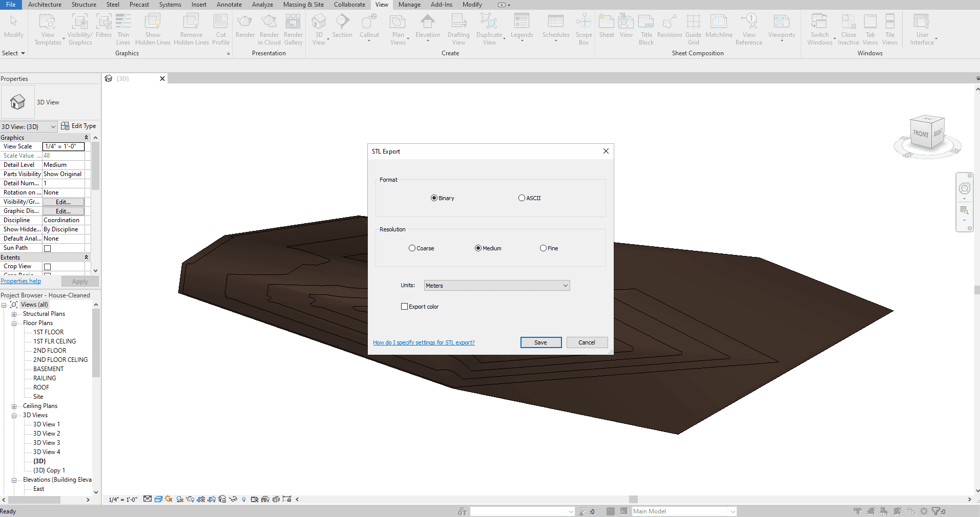Open the Units dropdown showing Meters
Screen dimensions: 980x517
tap(496, 286)
